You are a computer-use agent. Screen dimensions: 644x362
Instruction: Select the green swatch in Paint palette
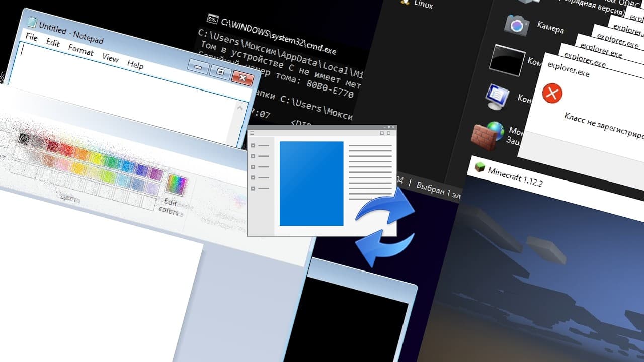point(112,162)
